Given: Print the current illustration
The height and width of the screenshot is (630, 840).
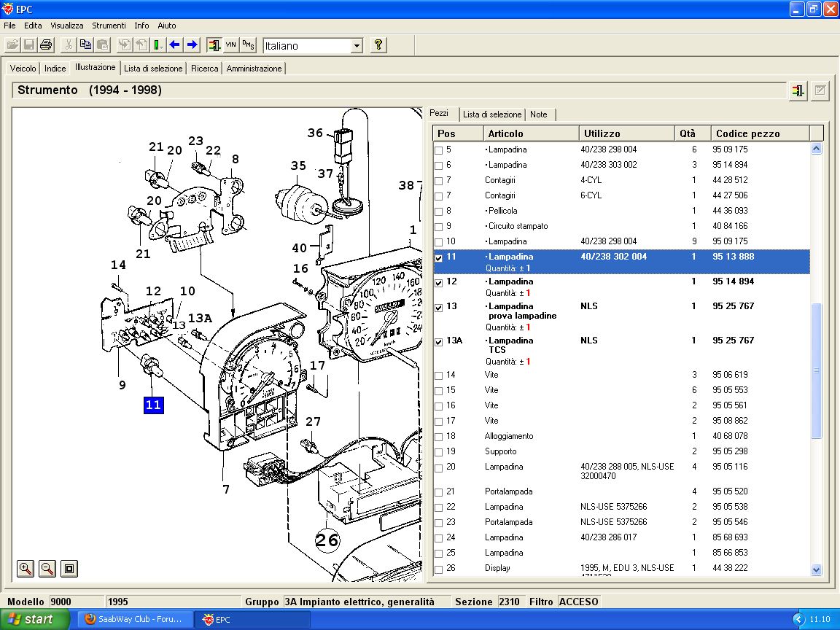Looking at the screenshot, I should [47, 45].
